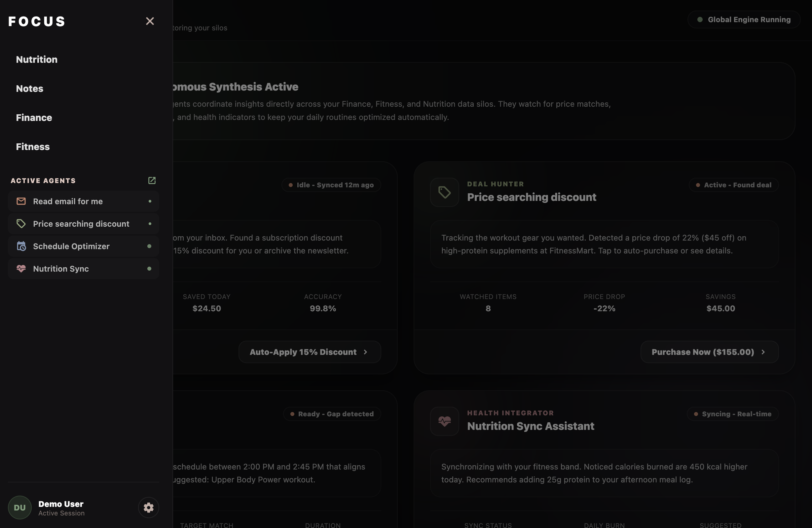Select the Schedule Optimizer agent
The width and height of the screenshot is (812, 528).
tap(84, 246)
